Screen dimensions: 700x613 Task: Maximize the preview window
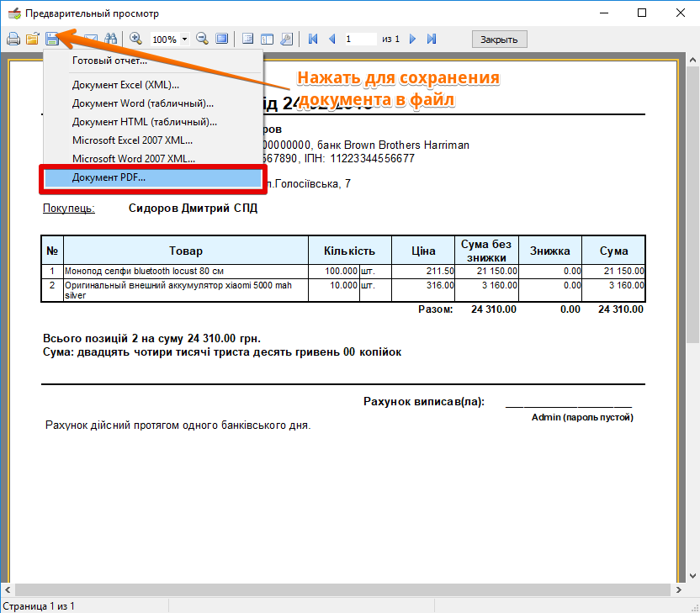[x=642, y=13]
